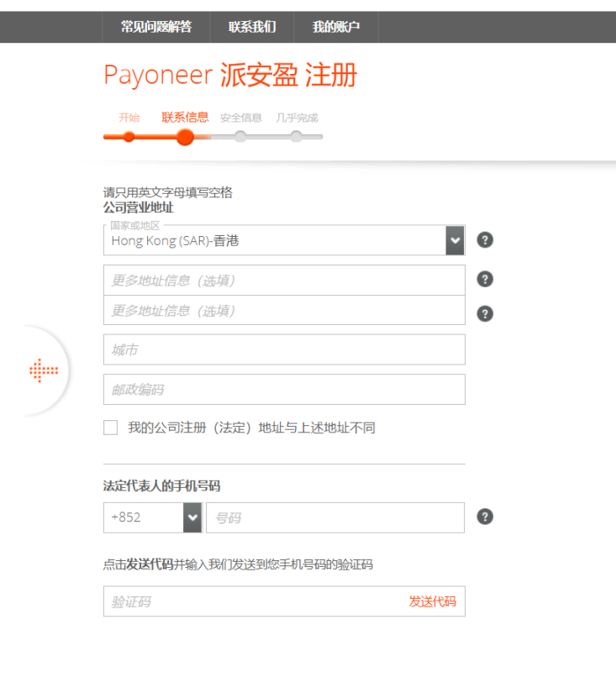This screenshot has width=616, height=677.
Task: Click the help icon beside the country dropdown
Action: coord(485,240)
